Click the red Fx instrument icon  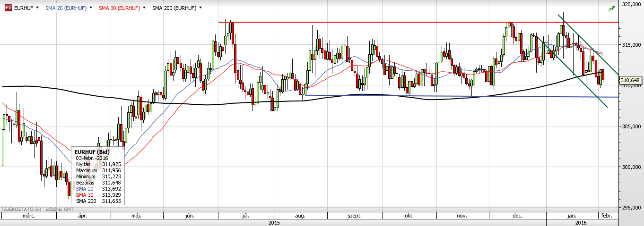[8, 8]
